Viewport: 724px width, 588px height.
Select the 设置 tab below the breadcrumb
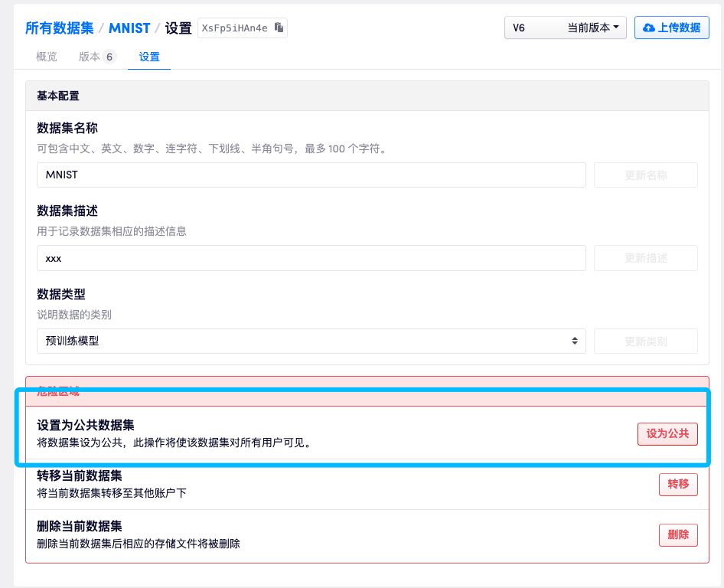(149, 57)
